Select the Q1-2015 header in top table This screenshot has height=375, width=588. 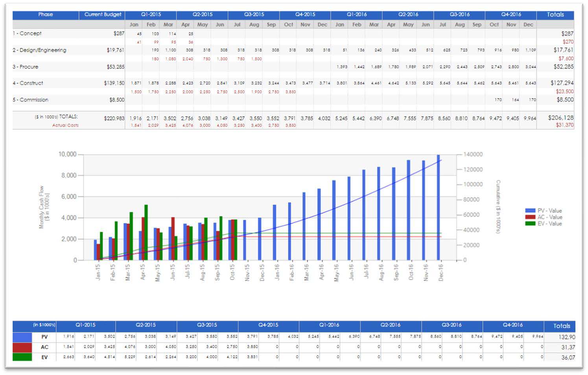point(151,15)
